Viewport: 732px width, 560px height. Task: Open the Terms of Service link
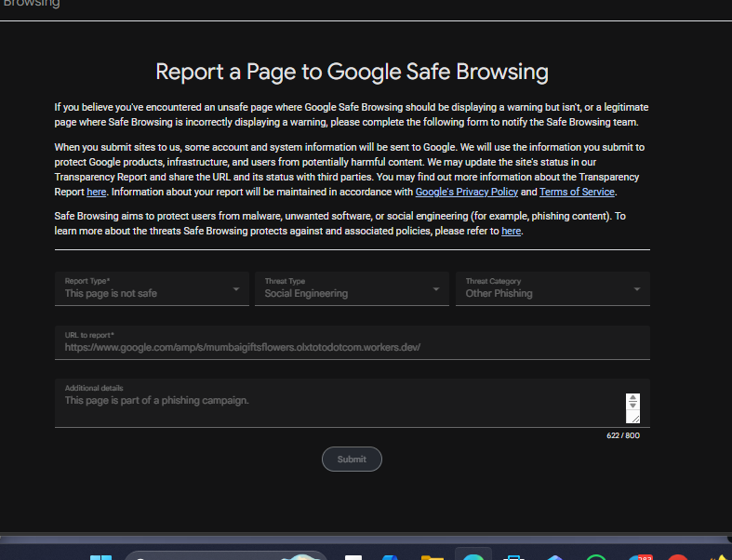pyautogui.click(x=577, y=192)
